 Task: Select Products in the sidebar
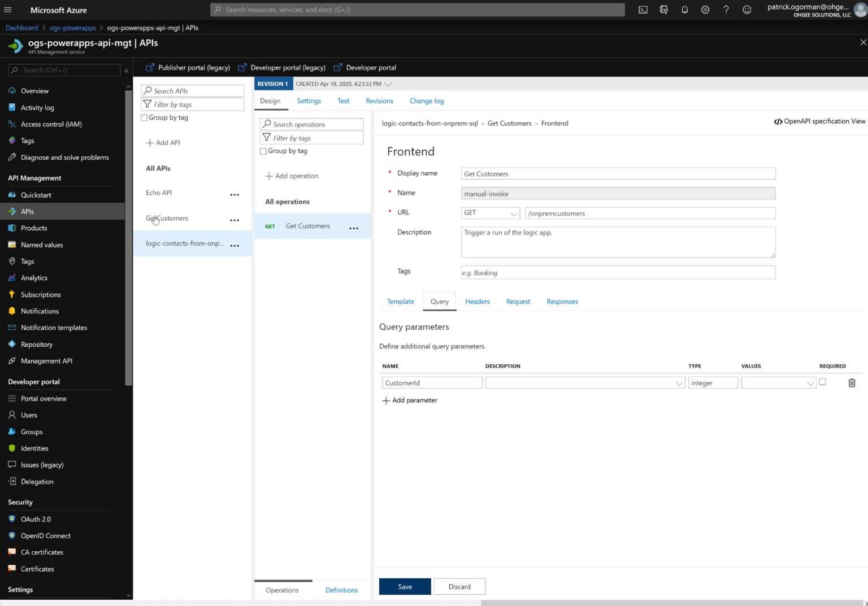coord(33,228)
